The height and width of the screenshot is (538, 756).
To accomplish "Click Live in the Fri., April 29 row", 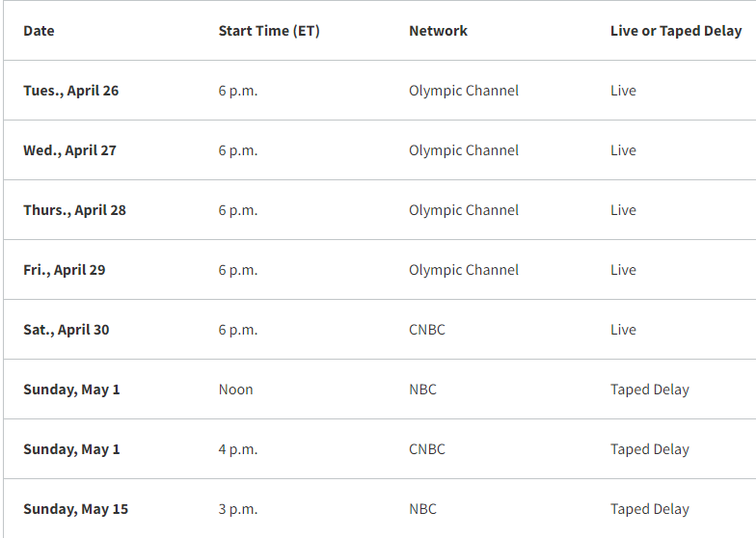I will 623,270.
